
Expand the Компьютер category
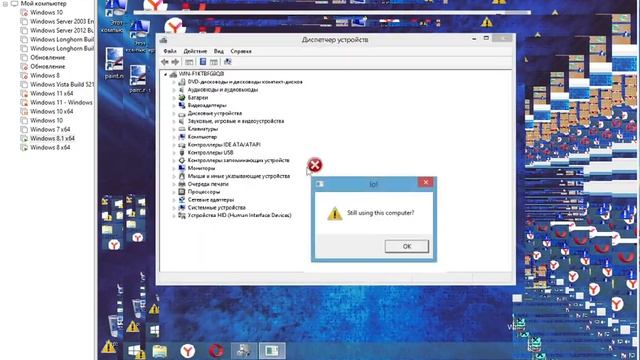174,137
